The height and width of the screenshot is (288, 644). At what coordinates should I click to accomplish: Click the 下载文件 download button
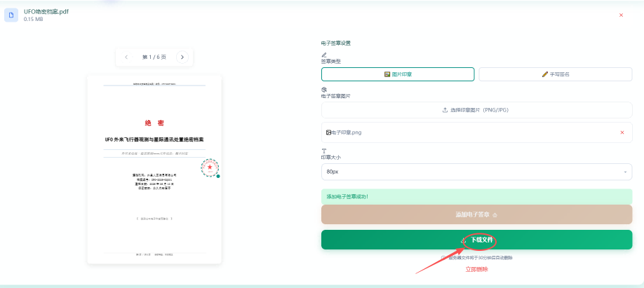[x=476, y=240]
